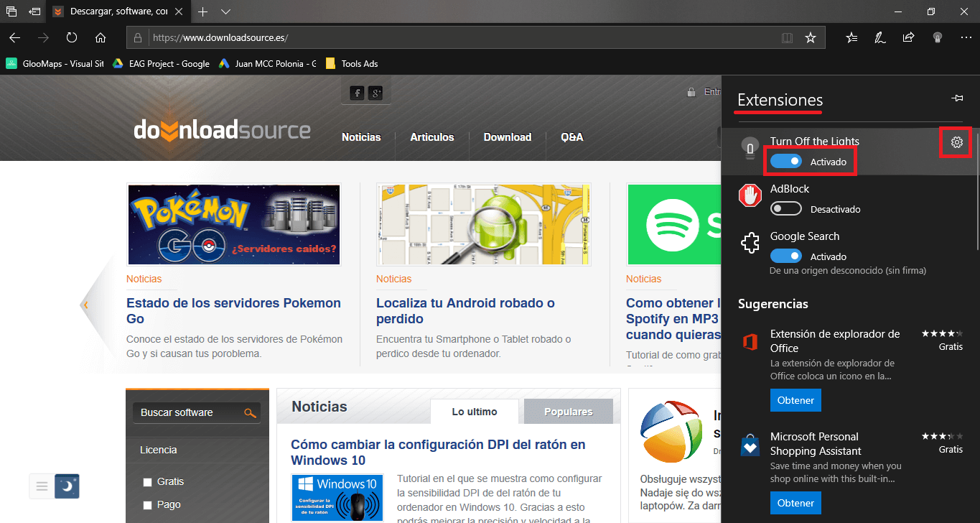Open the Q&A menu item
This screenshot has width=980, height=523.
[x=572, y=137]
